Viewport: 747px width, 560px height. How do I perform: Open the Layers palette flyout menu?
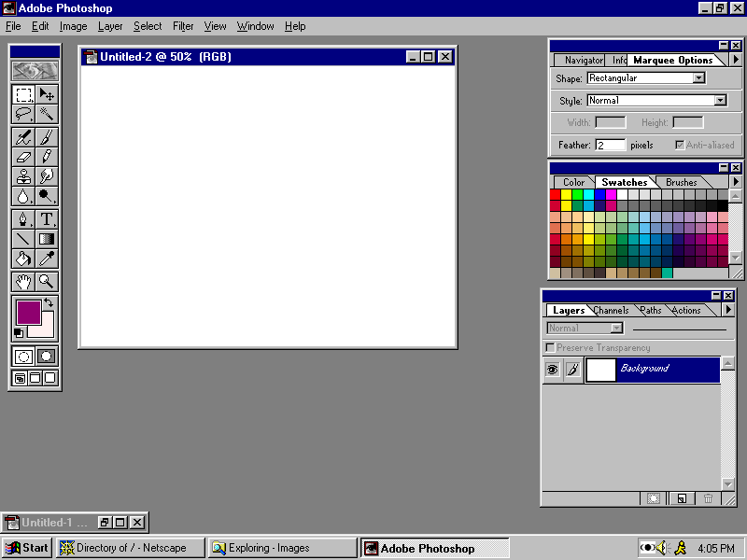[x=728, y=310]
